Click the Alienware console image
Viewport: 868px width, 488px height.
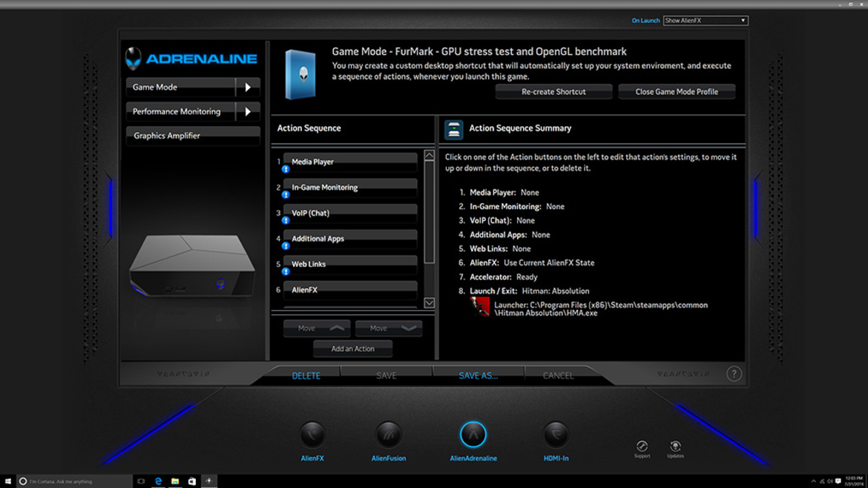(192, 266)
